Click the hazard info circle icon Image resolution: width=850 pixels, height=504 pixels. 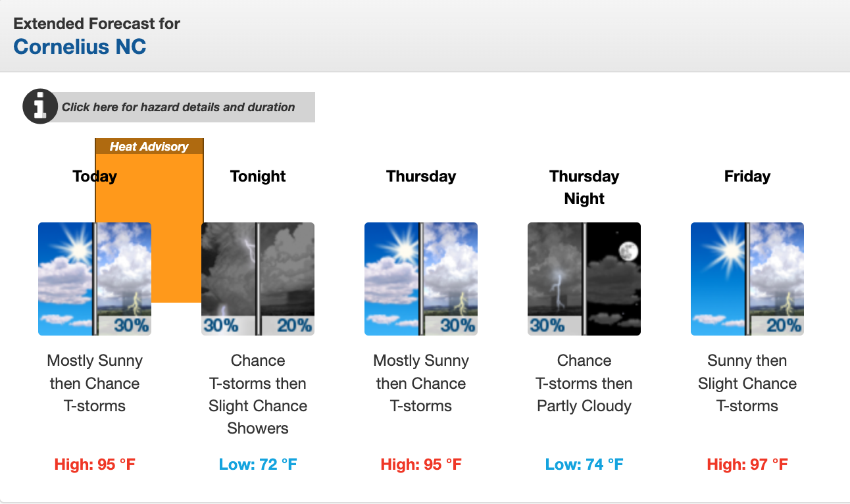point(40,107)
